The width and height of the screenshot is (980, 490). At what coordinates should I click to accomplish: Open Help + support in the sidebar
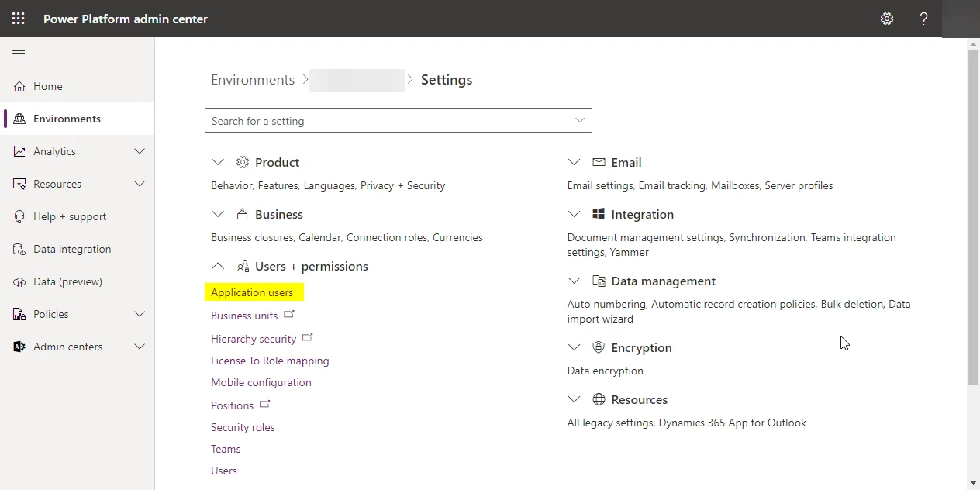tap(78, 216)
